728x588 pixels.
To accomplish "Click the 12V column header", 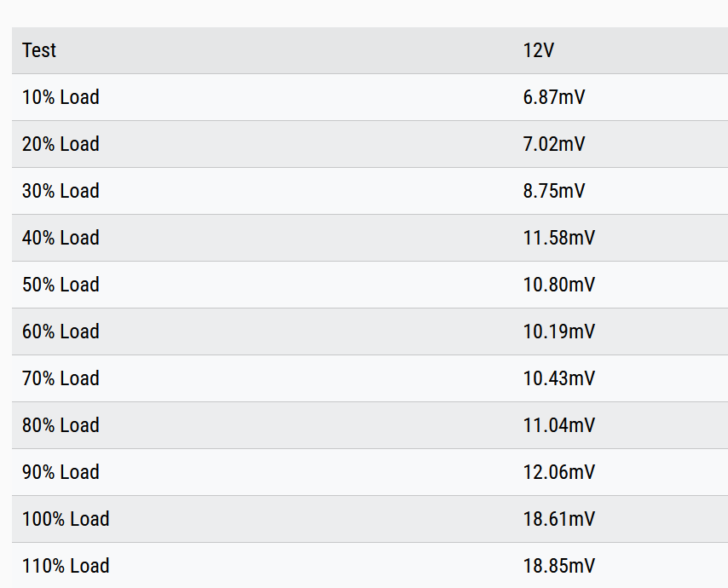I will 539,50.
